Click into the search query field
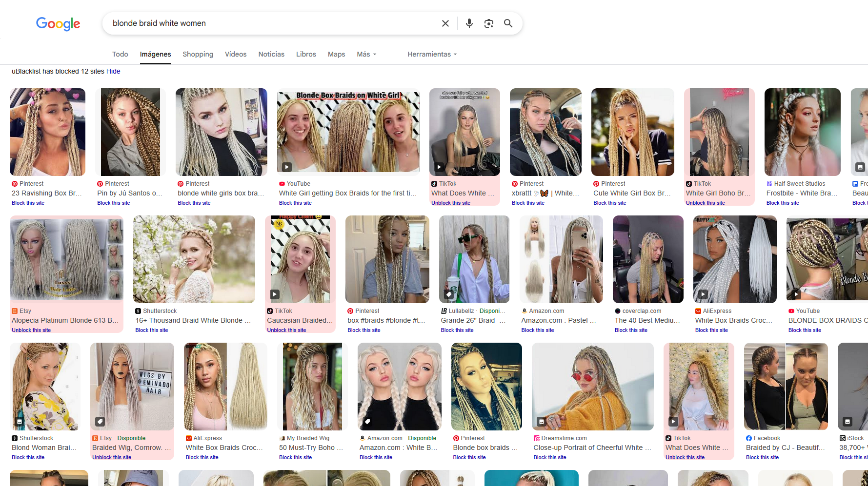868x486 pixels. 273,23
